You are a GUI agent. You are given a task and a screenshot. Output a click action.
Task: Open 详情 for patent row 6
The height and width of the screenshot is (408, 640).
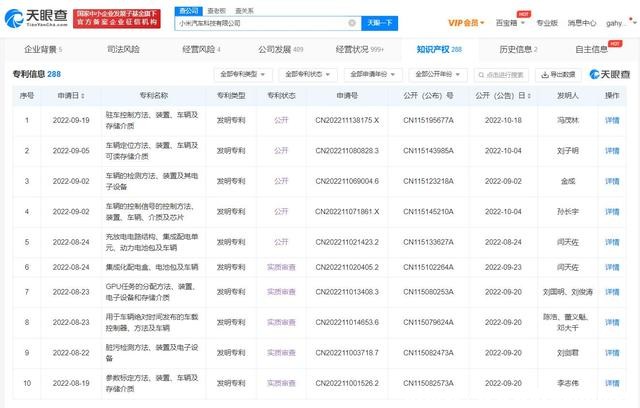coord(612,267)
